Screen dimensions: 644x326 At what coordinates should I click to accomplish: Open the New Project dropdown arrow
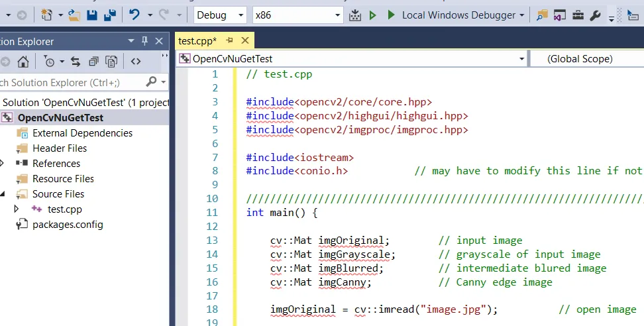(60, 15)
